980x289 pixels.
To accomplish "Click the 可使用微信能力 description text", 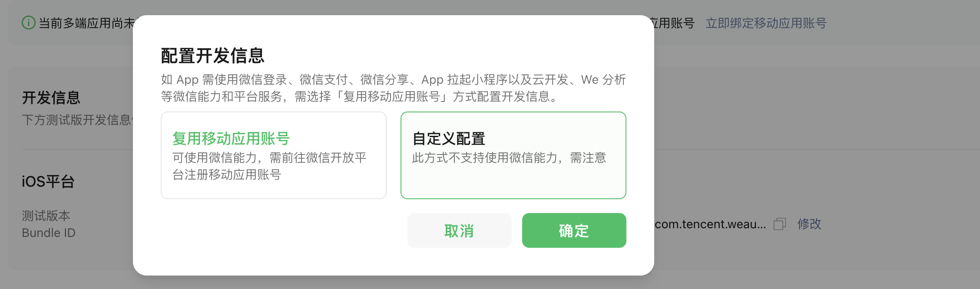I will pyautogui.click(x=269, y=166).
